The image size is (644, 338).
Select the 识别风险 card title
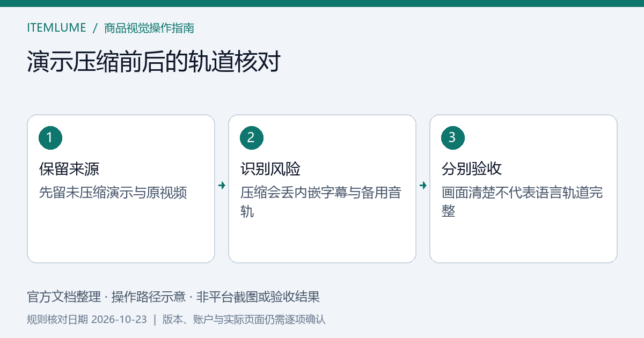[270, 170]
